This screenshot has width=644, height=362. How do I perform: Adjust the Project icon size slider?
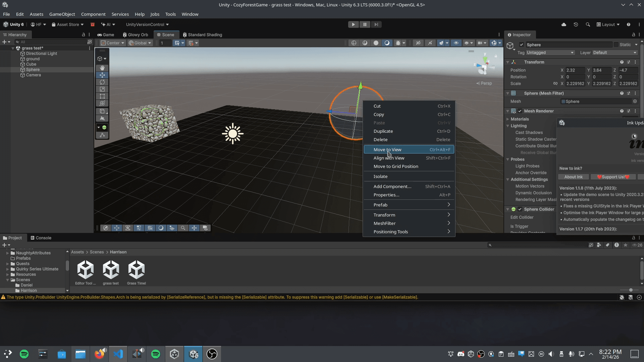tap(631, 290)
